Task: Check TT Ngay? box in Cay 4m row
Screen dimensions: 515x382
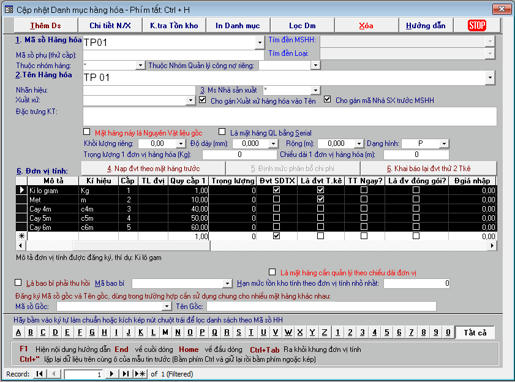Action: point(364,209)
